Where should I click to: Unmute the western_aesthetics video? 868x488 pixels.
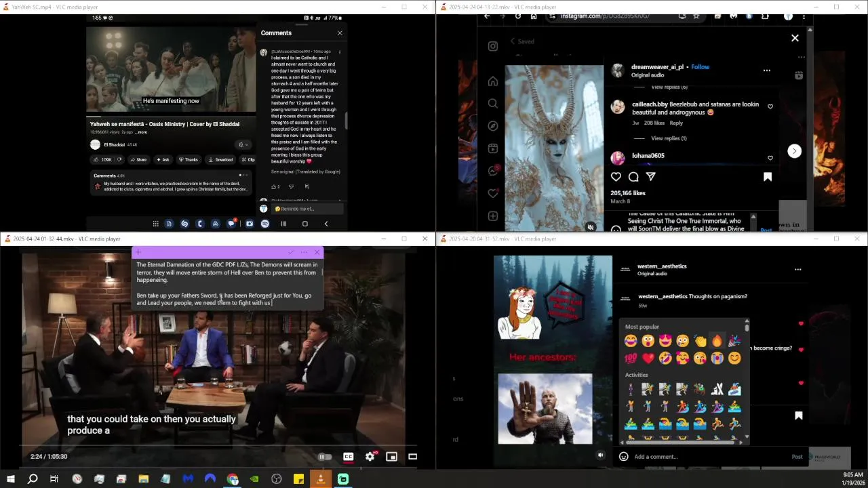(600, 455)
